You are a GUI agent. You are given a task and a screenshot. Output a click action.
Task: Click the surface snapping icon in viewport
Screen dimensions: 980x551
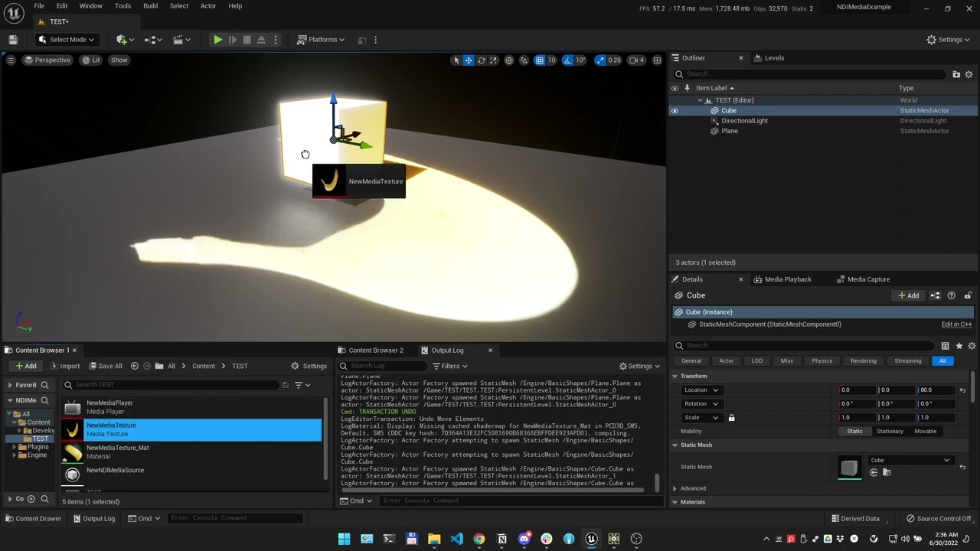[x=524, y=60]
